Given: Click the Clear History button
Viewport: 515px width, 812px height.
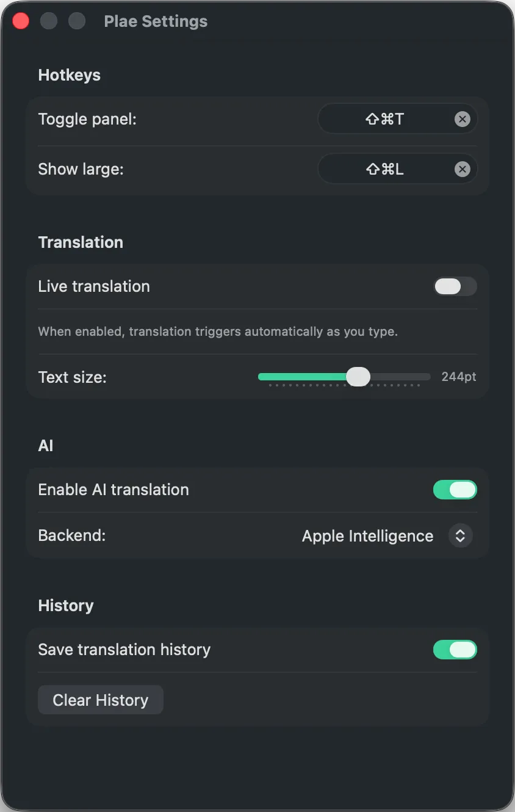Looking at the screenshot, I should [x=100, y=700].
